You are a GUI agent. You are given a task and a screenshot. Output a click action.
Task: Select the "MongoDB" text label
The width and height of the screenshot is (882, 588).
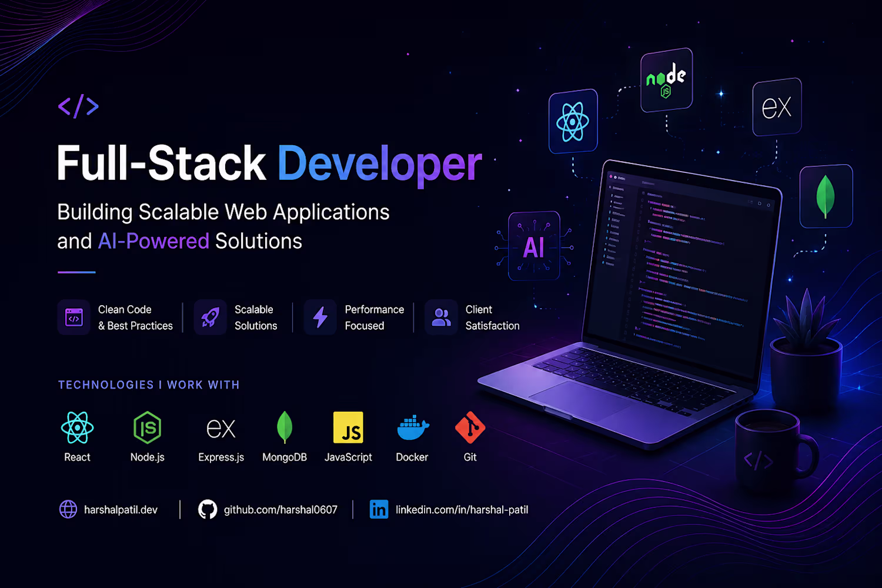coord(285,457)
